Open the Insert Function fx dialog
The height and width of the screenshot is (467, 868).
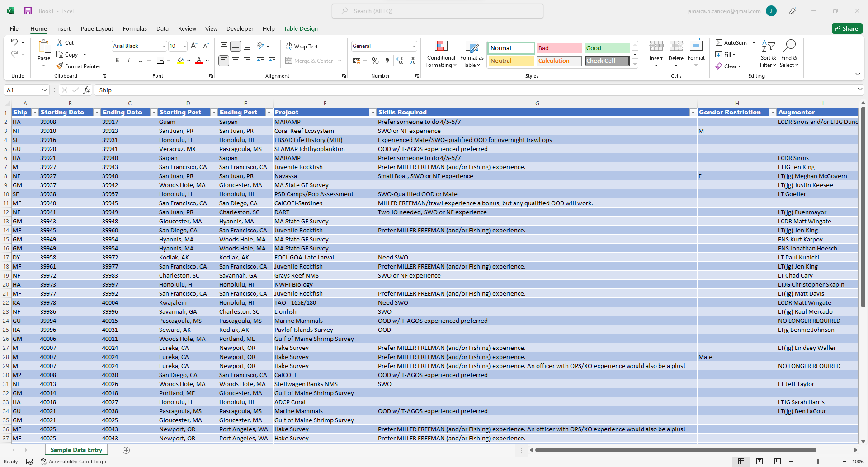(86, 90)
